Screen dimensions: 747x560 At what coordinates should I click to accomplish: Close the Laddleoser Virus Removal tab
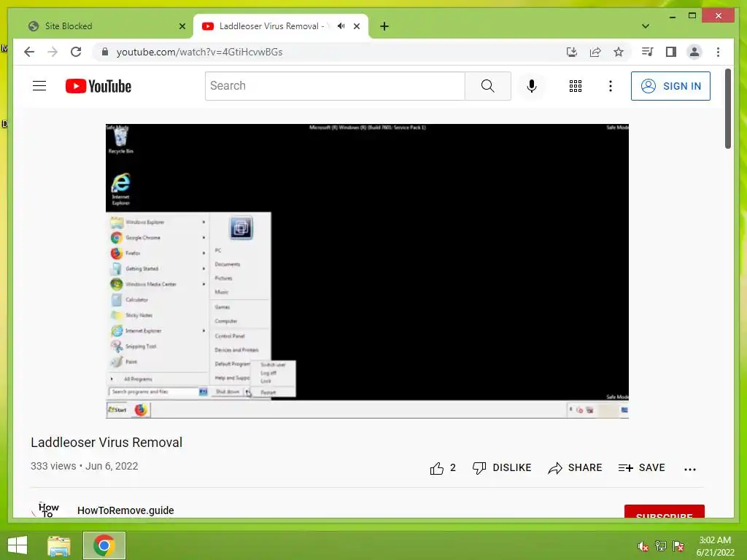pos(357,26)
